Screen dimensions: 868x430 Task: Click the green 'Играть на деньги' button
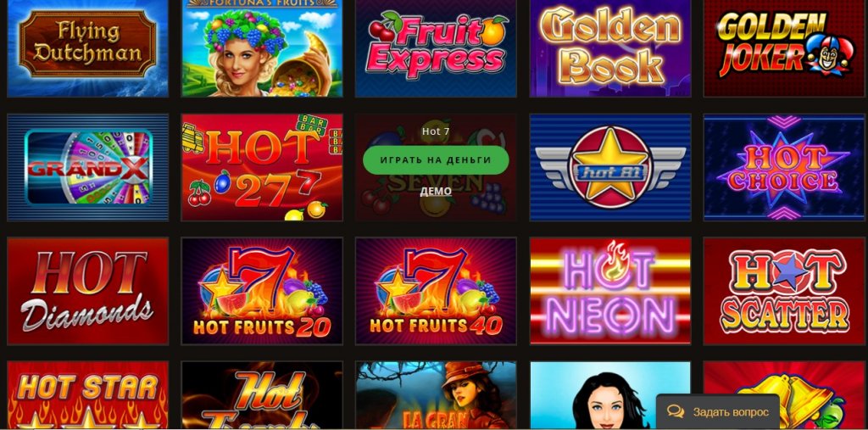tap(436, 160)
